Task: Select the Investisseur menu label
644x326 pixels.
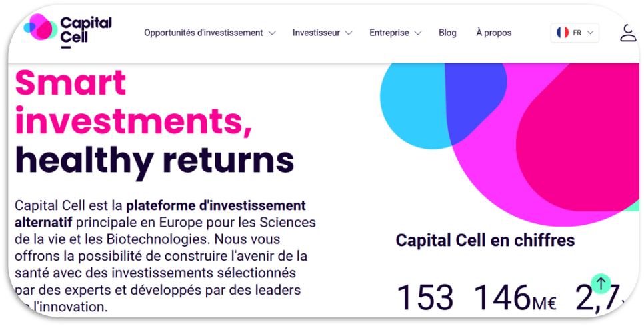Action: coord(316,33)
